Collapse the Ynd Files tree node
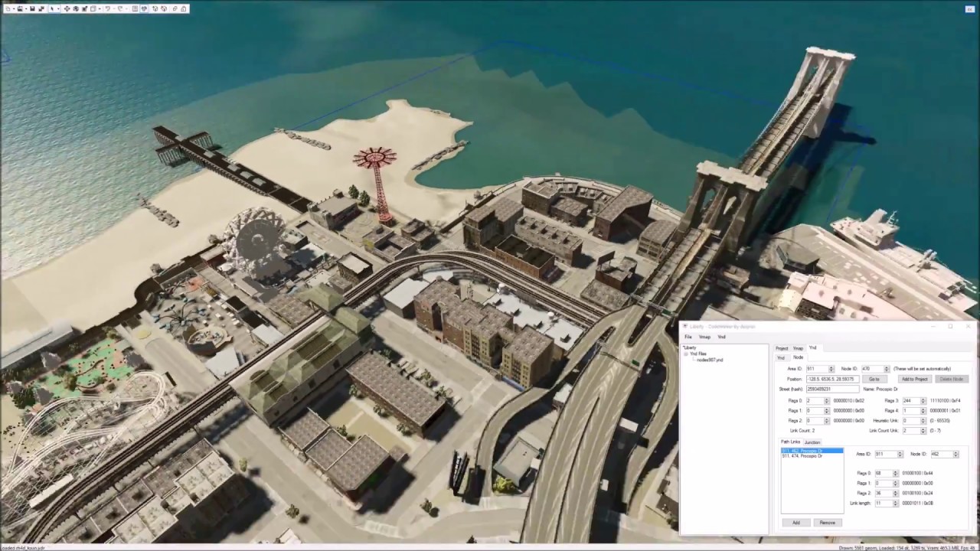 685,354
